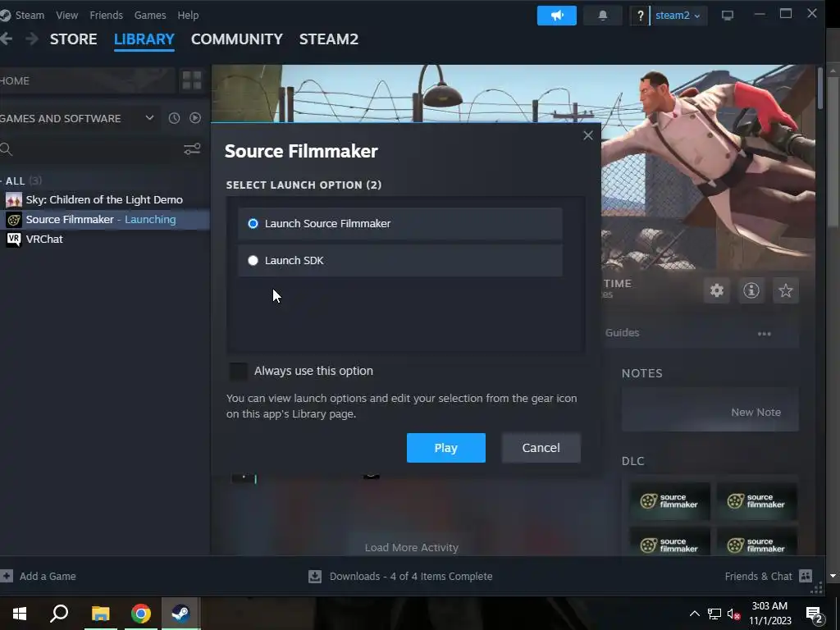Check Always use this option

pos(239,371)
